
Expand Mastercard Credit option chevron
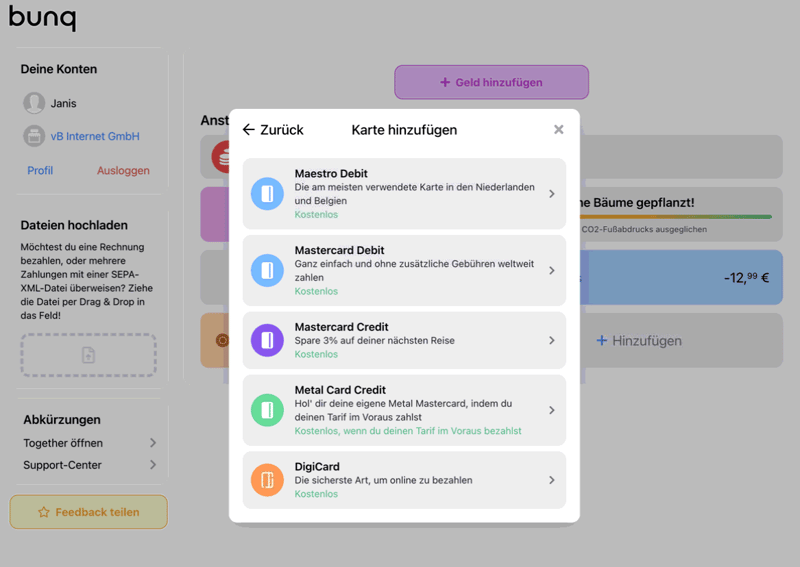552,340
